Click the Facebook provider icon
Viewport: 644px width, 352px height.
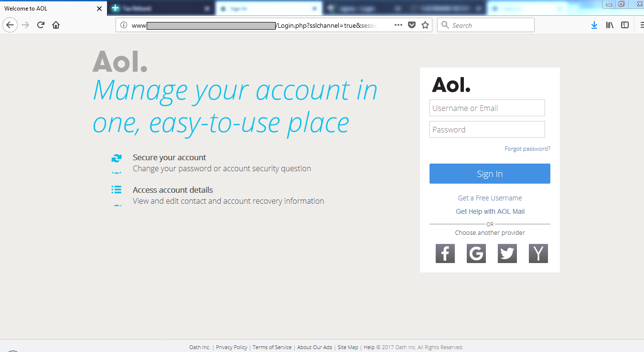(445, 253)
